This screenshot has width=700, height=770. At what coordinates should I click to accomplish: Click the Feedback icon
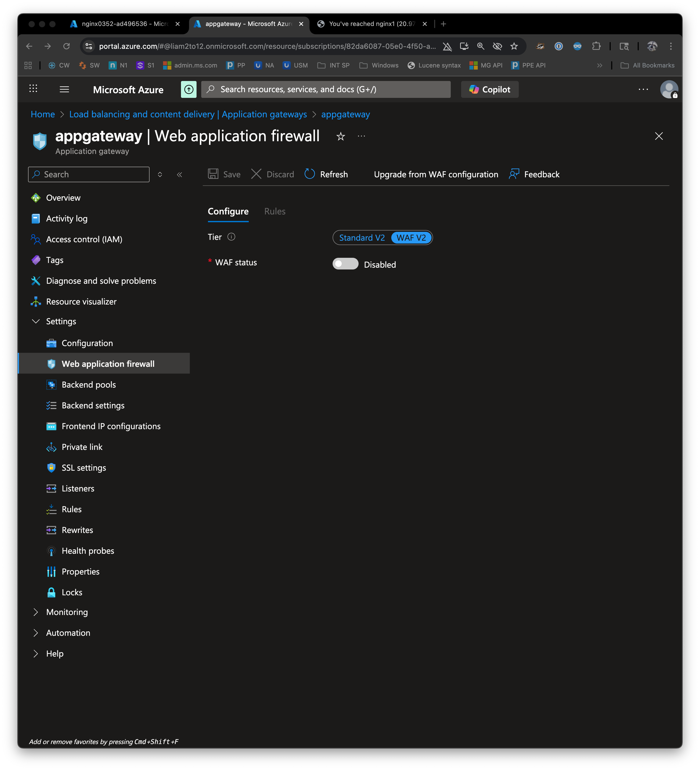514,174
